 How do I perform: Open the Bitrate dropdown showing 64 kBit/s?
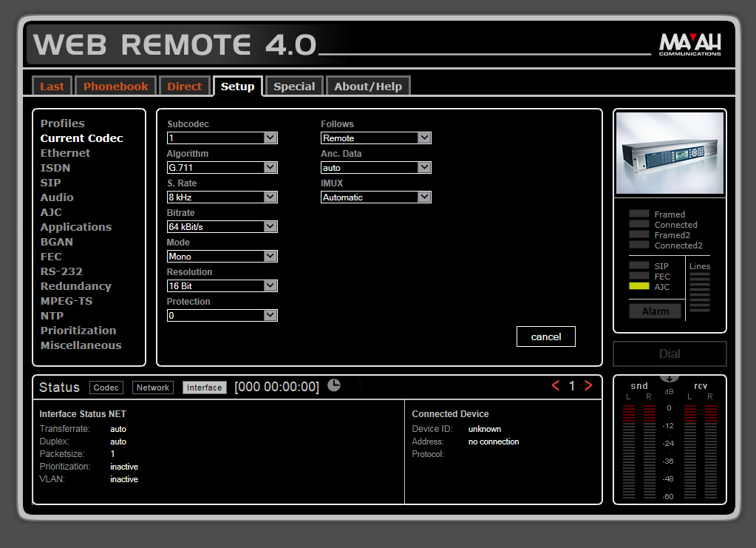tap(222, 227)
